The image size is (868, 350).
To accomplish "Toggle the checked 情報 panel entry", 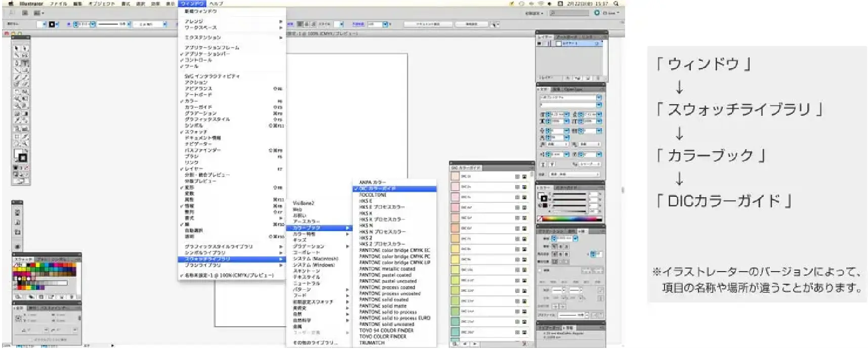I will tap(189, 206).
